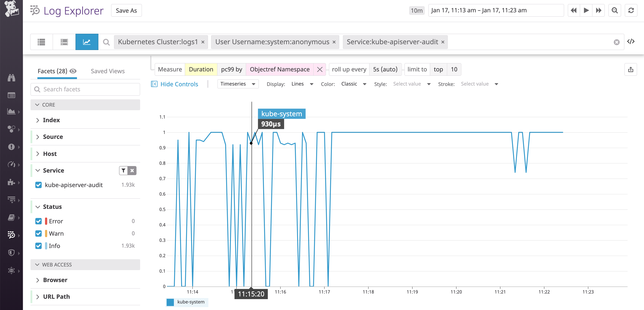Open the APM gauge icon in sidebar
The image size is (644, 310).
[11, 164]
